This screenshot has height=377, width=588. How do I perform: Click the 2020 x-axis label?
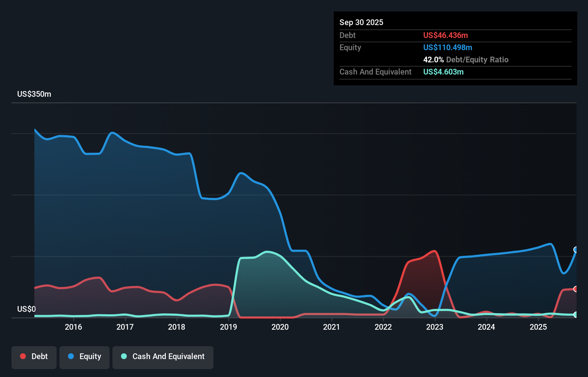click(280, 327)
